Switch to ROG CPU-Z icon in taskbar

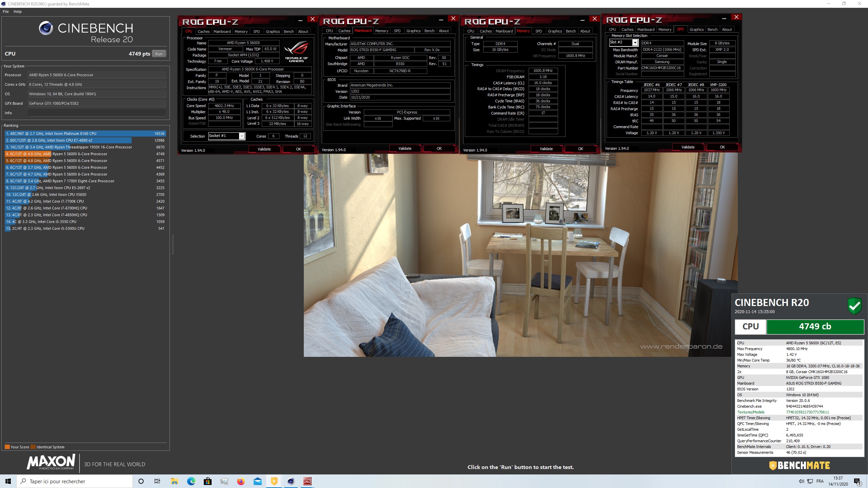(x=308, y=481)
